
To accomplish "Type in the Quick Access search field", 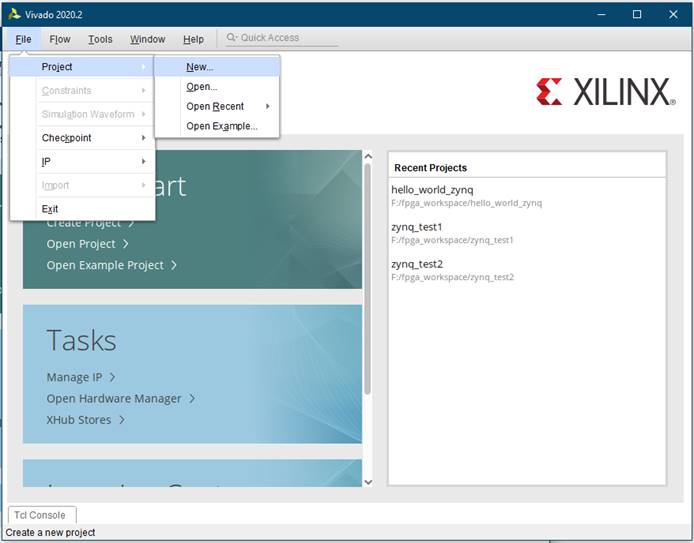I will pyautogui.click(x=285, y=38).
